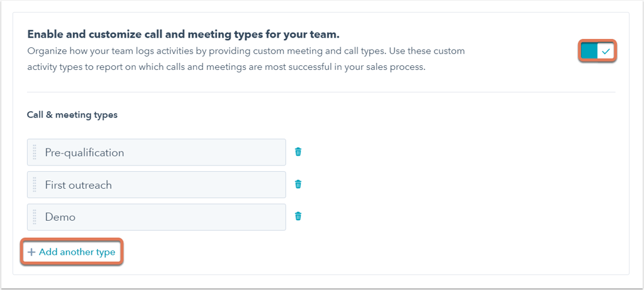Image resolution: width=644 pixels, height=290 pixels.
Task: Add another type via the link
Action: coord(72,252)
